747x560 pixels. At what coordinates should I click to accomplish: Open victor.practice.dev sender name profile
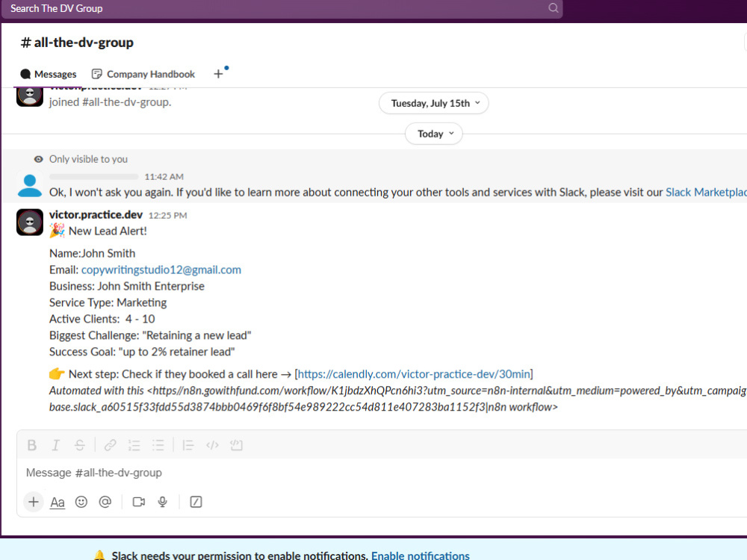click(x=96, y=215)
